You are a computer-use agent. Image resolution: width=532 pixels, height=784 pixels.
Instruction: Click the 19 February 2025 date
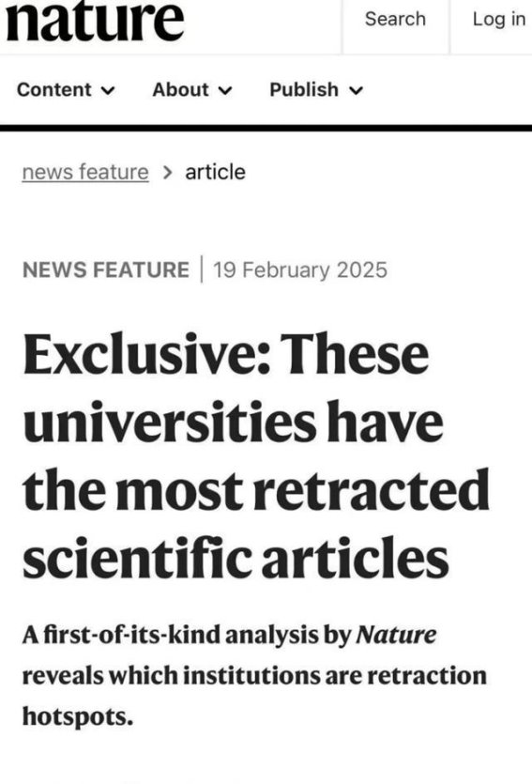click(300, 270)
